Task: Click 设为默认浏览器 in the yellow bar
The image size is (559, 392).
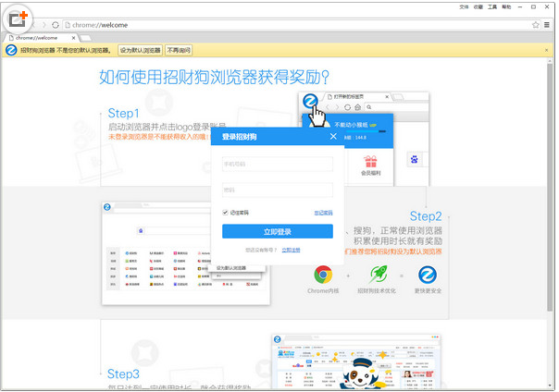Action: [x=141, y=51]
